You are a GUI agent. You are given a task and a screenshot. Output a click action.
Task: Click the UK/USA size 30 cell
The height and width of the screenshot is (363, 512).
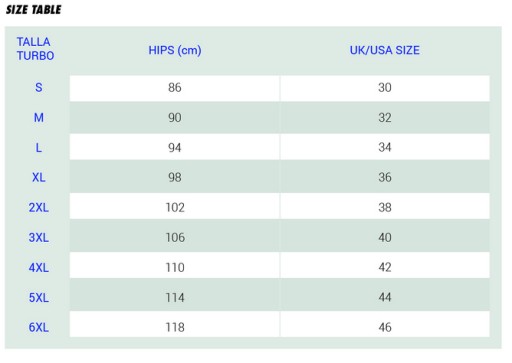tap(385, 88)
